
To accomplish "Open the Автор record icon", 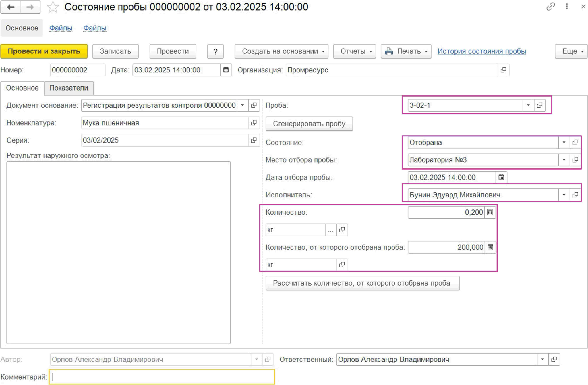I will [268, 359].
